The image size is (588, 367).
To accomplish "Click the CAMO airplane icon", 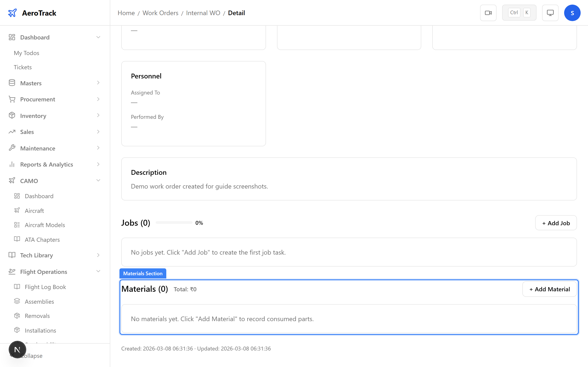I will click(12, 181).
